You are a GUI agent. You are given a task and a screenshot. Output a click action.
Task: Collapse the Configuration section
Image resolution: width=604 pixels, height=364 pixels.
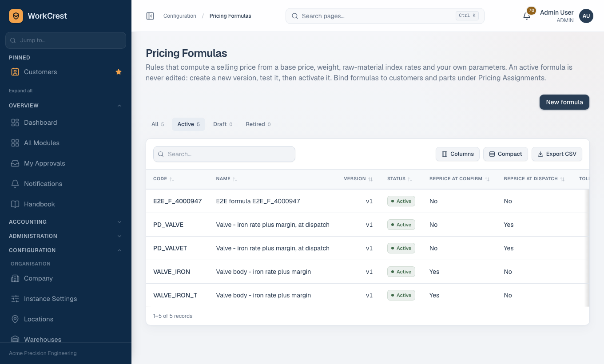[66, 250]
